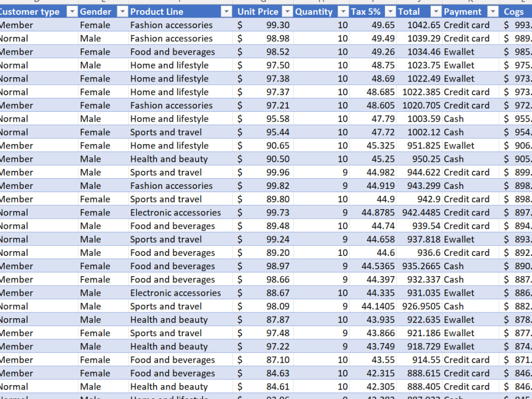The height and width of the screenshot is (399, 532).
Task: Select the tax cell 45.325
Action: pos(372,146)
